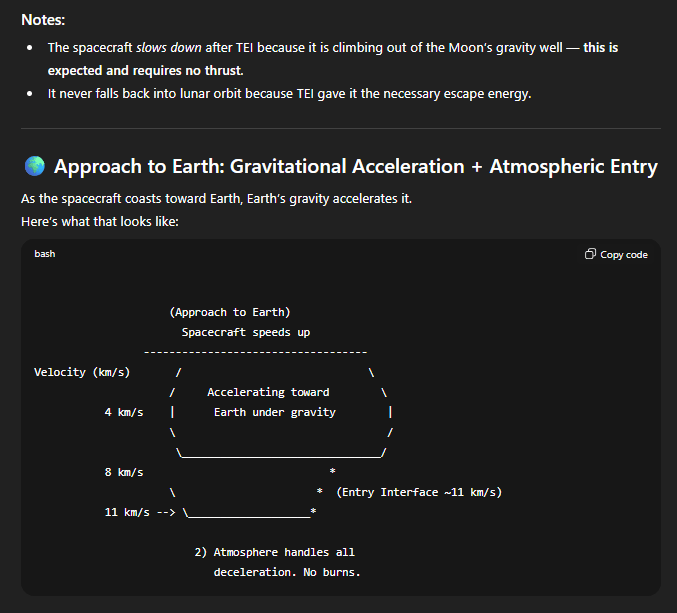Click the bash language label
The height and width of the screenshot is (613, 677).
pos(45,254)
